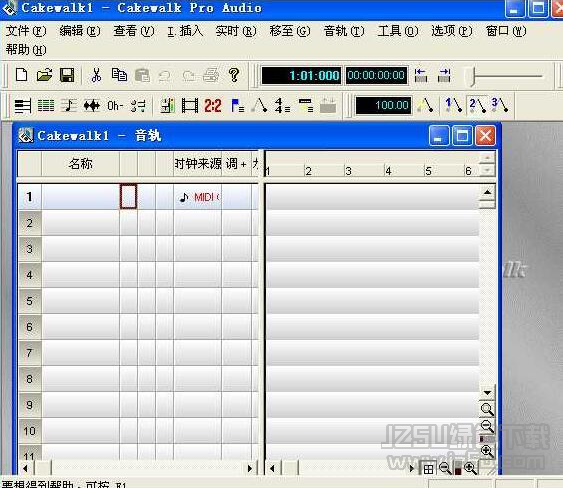
Task: Select tempo ratio 3 button
Action: coord(500,106)
